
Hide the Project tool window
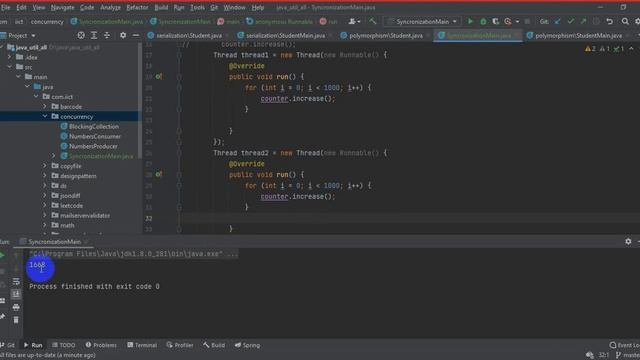pyautogui.click(x=136, y=36)
